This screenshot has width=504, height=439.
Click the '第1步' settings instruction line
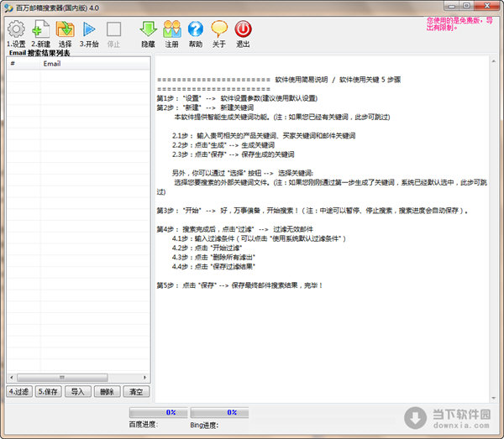coord(237,98)
